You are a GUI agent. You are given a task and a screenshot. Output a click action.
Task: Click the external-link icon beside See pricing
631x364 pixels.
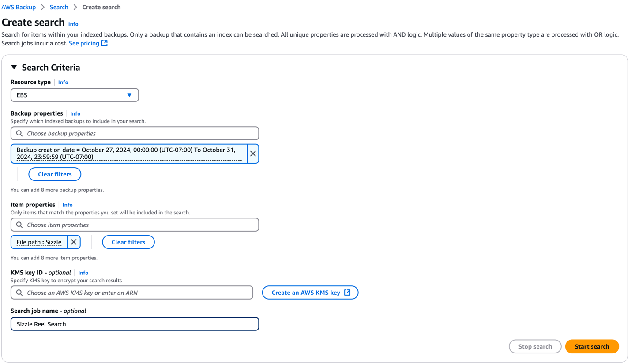[x=104, y=43]
